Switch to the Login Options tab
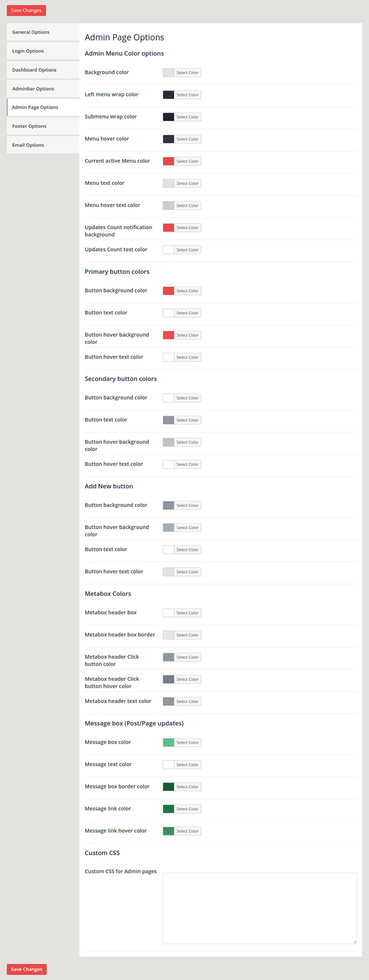The height and width of the screenshot is (980, 369). pyautogui.click(x=28, y=51)
